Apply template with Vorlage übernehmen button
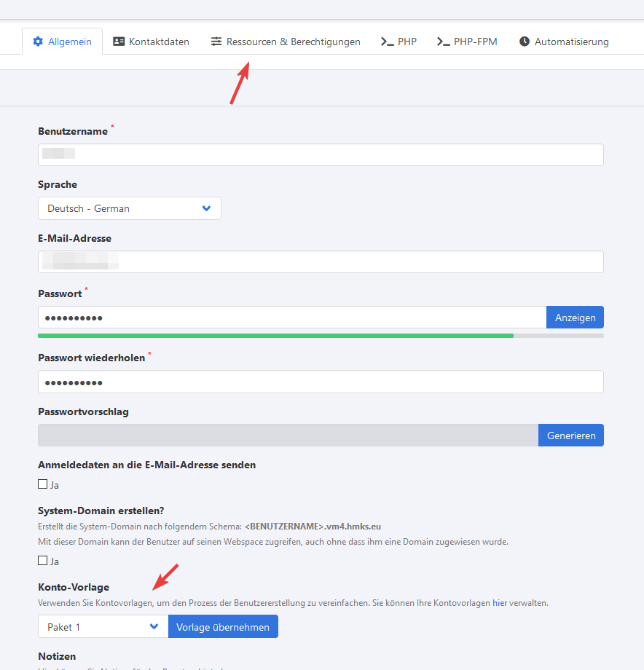Viewport: 644px width, 670px height. (x=223, y=626)
